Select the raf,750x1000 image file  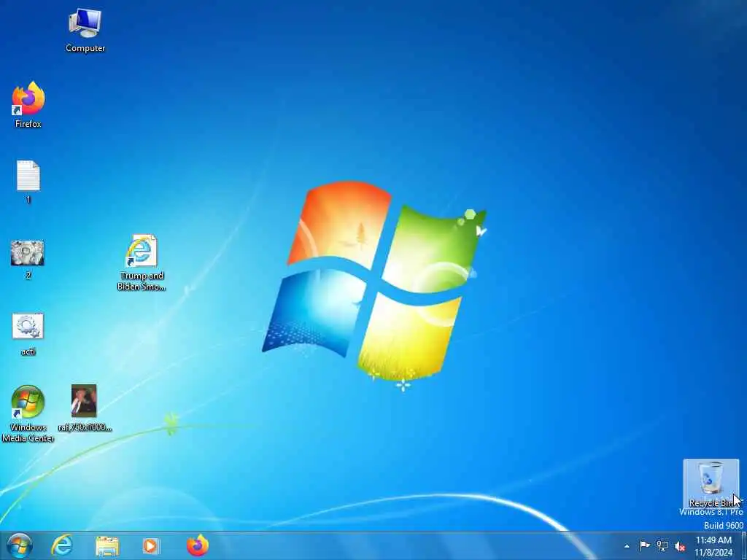(x=85, y=408)
